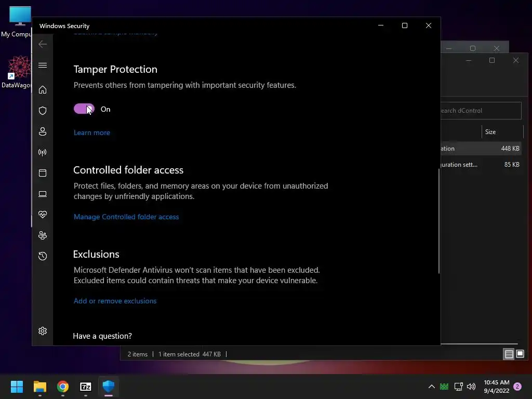The height and width of the screenshot is (399, 532).
Task: Open Learn more link under Tamper Protection
Action: [x=92, y=132]
